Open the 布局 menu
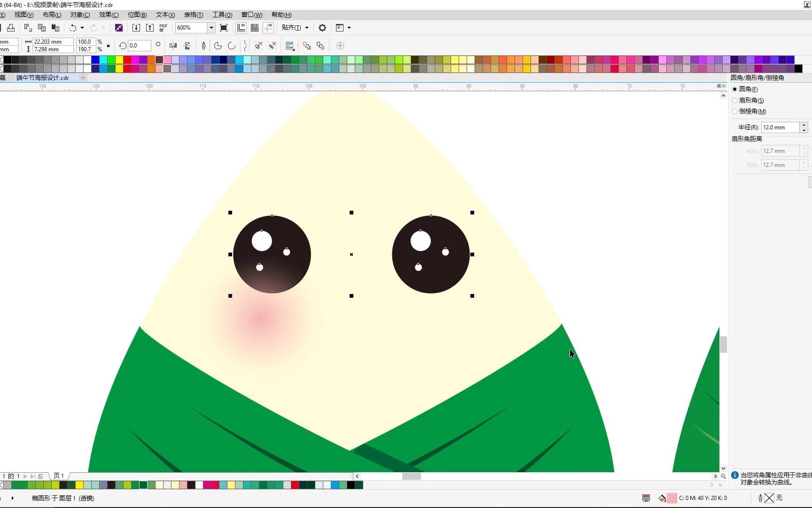The width and height of the screenshot is (812, 508). click(52, 15)
